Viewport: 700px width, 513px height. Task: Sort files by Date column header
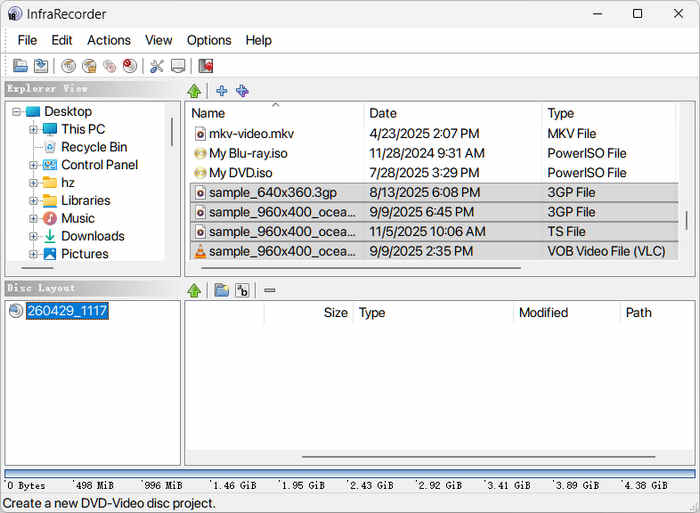point(453,113)
